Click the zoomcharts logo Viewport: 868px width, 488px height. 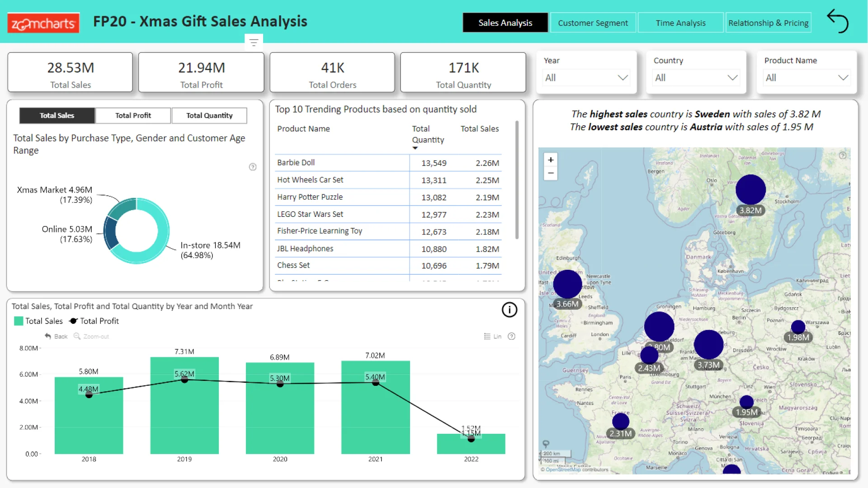pos(43,23)
